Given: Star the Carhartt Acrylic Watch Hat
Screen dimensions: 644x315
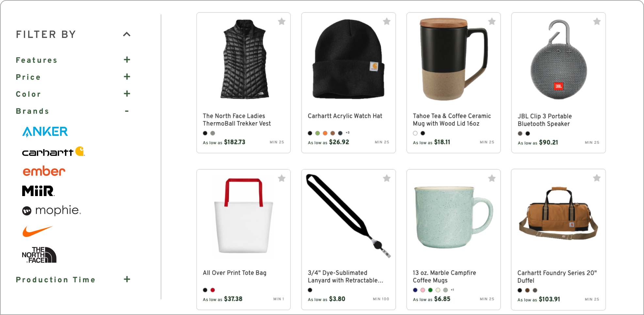Looking at the screenshot, I should coord(387,22).
